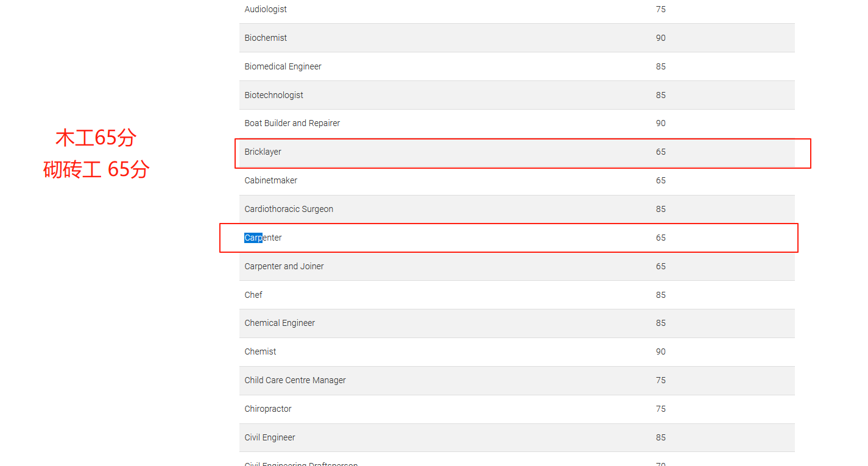The image size is (868, 466).
Task: Click the Biomedical Engineer row text
Action: tap(283, 66)
